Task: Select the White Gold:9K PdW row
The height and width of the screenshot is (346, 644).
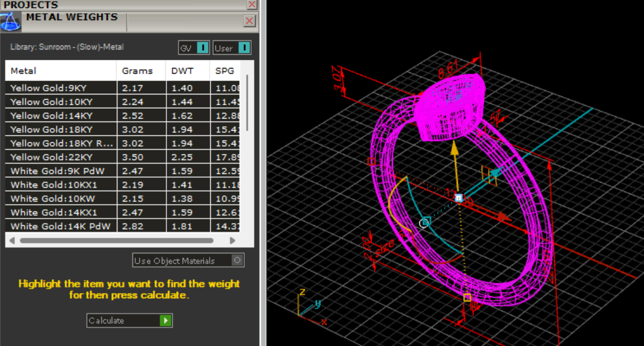Action: tap(122, 171)
